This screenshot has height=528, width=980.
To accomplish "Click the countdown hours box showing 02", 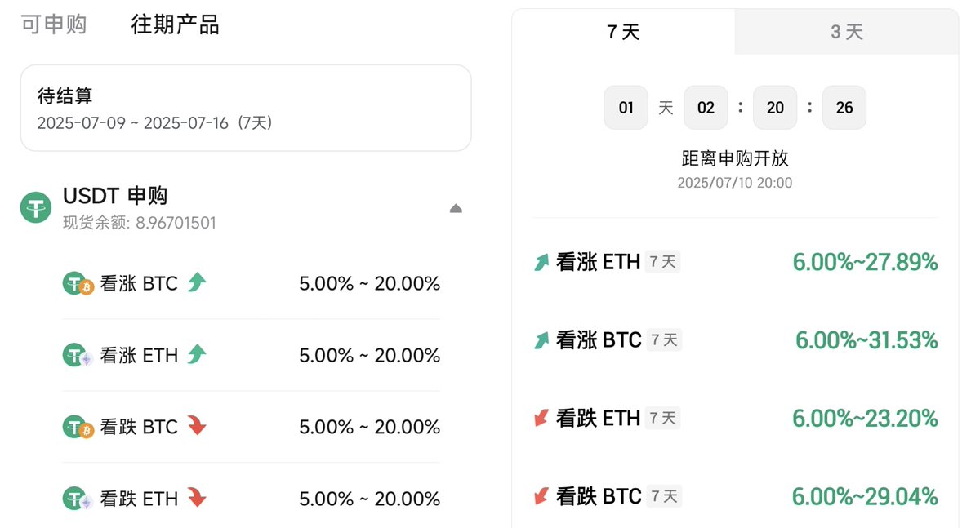I will (x=706, y=108).
